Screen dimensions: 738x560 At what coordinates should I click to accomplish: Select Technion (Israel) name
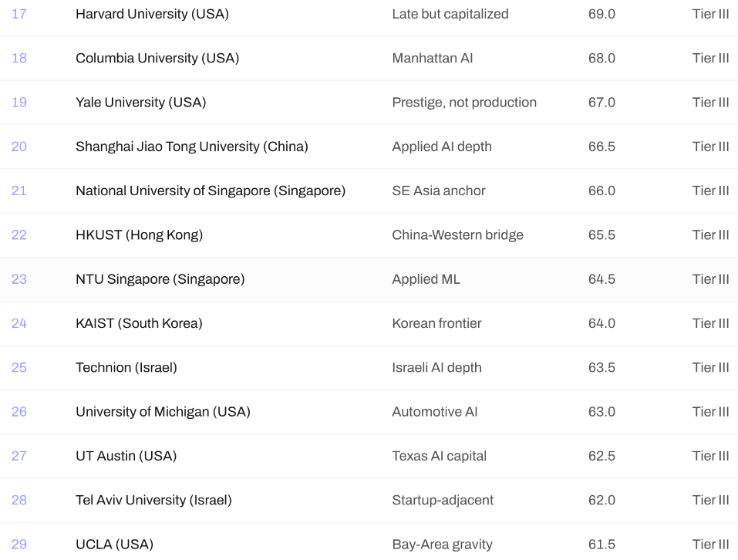click(x=126, y=367)
